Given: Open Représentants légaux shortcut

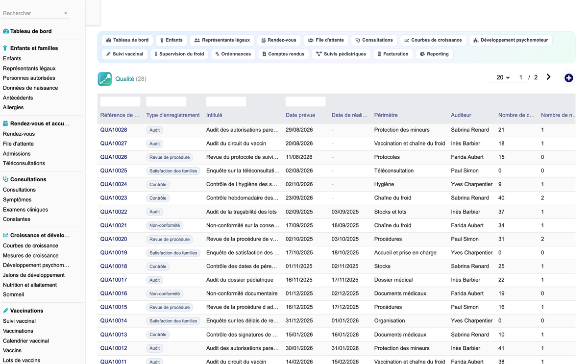Looking at the screenshot, I should click(x=222, y=40).
